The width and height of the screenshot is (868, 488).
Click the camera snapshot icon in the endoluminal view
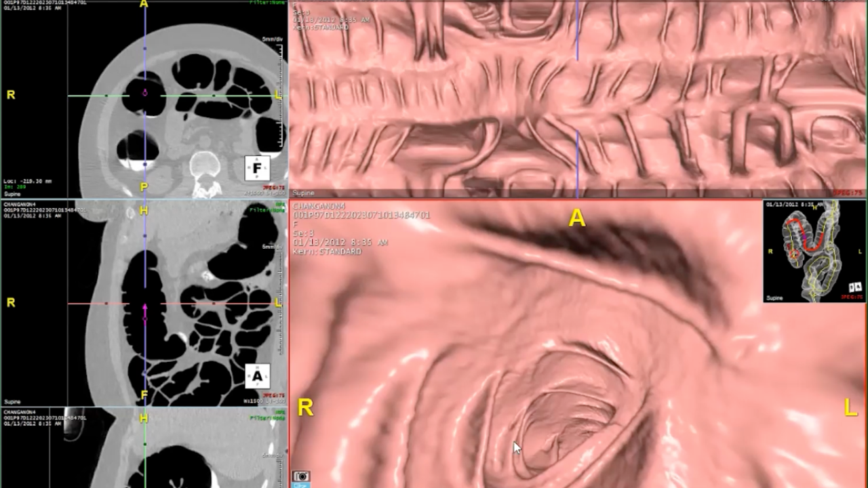point(300,476)
